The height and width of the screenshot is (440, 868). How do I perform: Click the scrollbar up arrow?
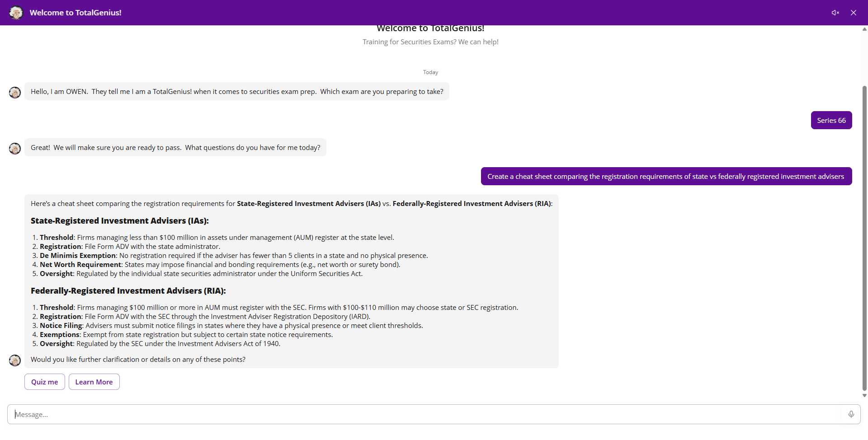864,29
